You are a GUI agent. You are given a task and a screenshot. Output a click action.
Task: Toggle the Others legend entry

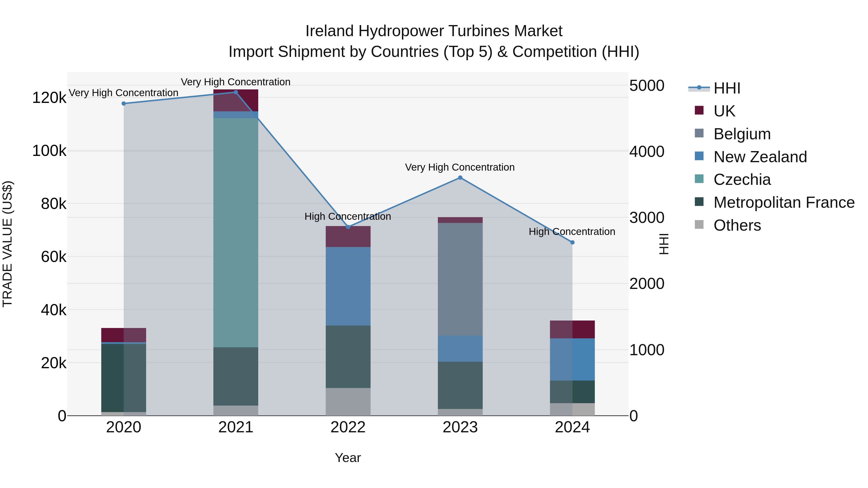tap(727, 225)
